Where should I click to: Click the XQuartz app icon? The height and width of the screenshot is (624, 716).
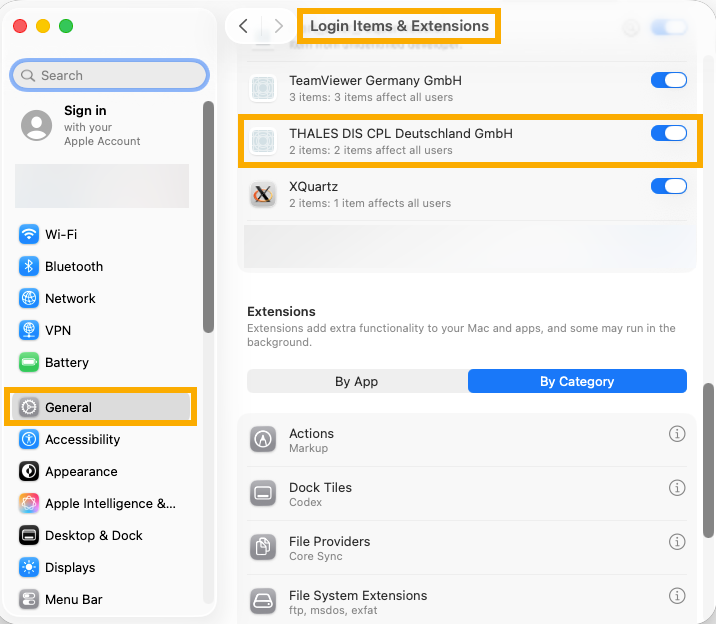coord(263,194)
